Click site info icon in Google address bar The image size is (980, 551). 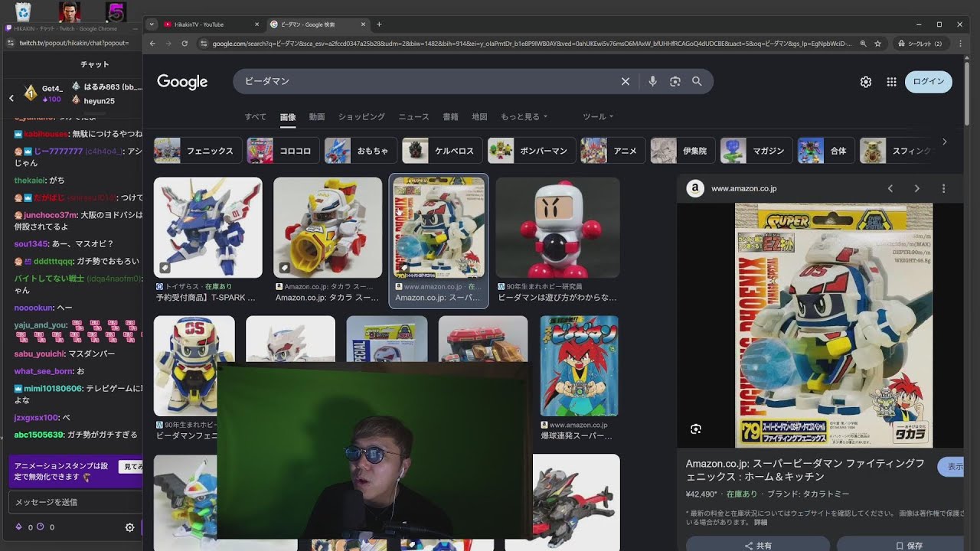pos(203,44)
